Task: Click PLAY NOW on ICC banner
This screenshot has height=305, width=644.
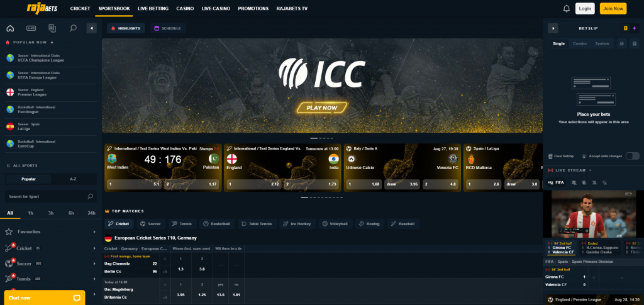Action: pyautogui.click(x=321, y=108)
